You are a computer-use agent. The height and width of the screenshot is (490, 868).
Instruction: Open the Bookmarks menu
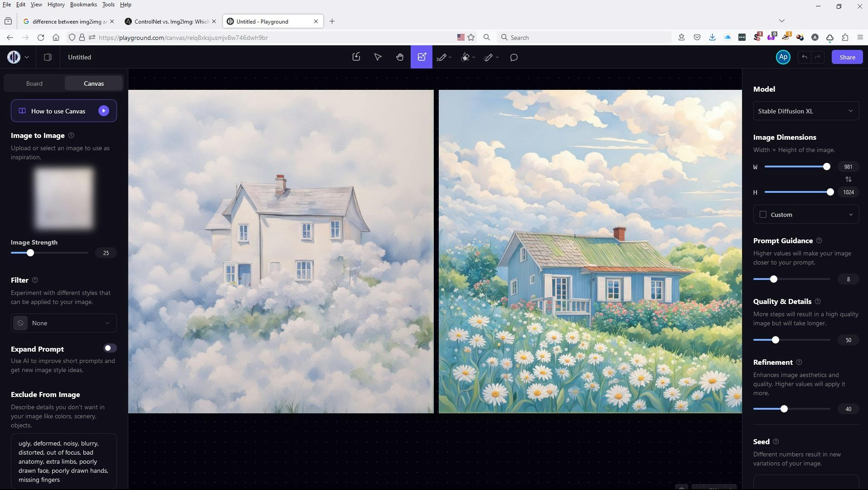point(83,5)
